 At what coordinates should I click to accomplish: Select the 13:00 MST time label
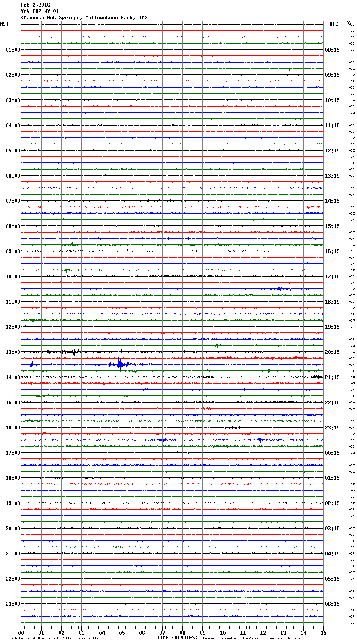pos(13,352)
